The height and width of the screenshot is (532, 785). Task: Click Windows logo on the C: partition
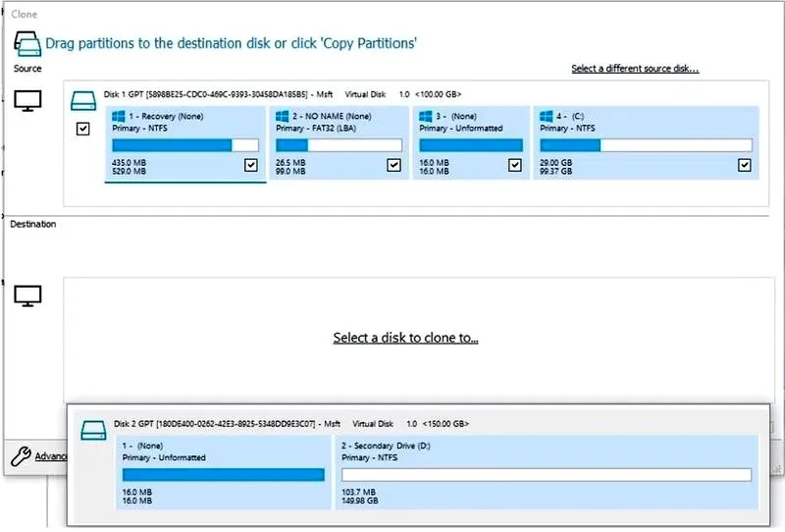pyautogui.click(x=547, y=116)
